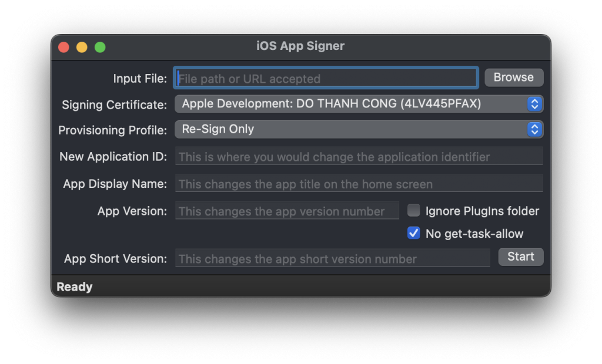602x364 pixels.
Task: Click the Browse button for input file
Action: click(x=513, y=77)
